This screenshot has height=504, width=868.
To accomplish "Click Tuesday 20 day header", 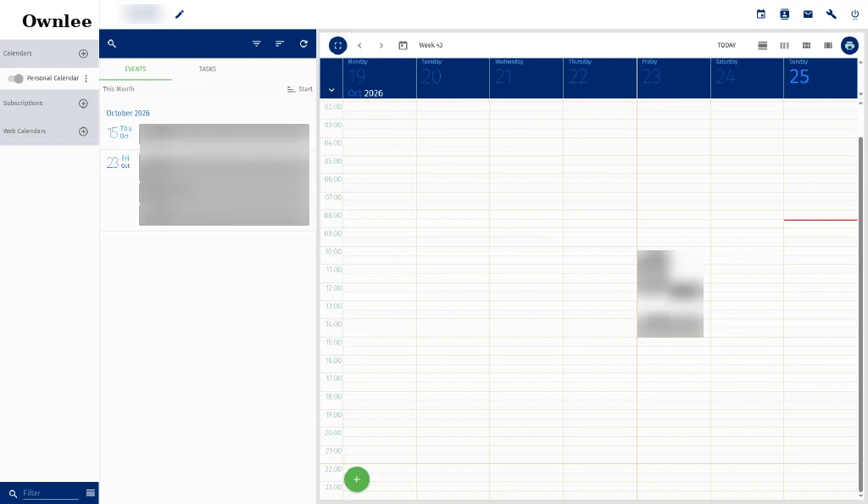I will (x=453, y=78).
